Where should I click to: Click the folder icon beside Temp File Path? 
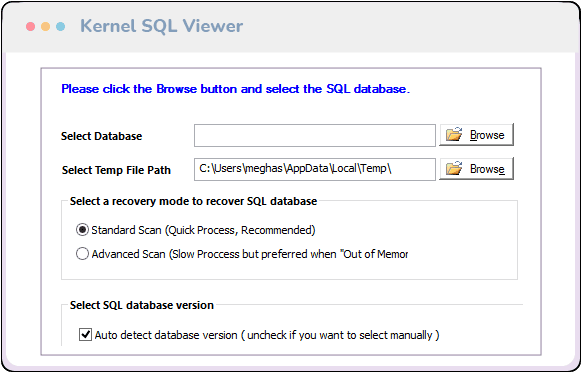[x=454, y=168]
